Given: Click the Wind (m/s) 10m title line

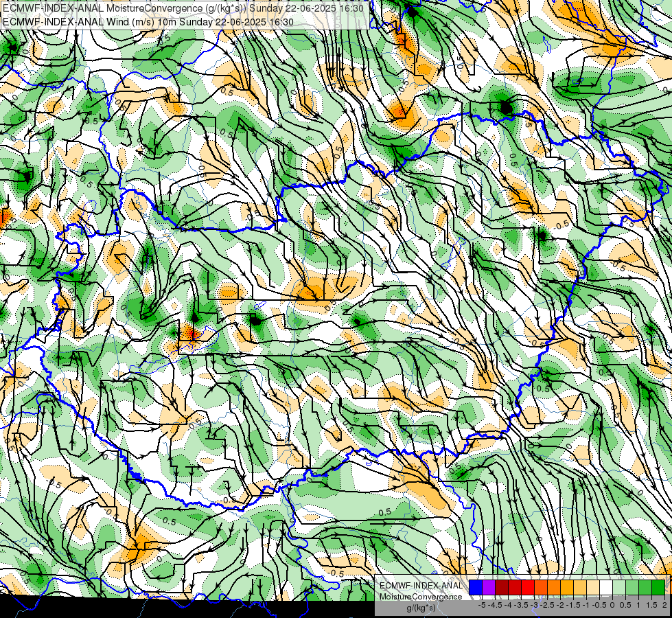Looking at the screenshot, I should (148, 22).
